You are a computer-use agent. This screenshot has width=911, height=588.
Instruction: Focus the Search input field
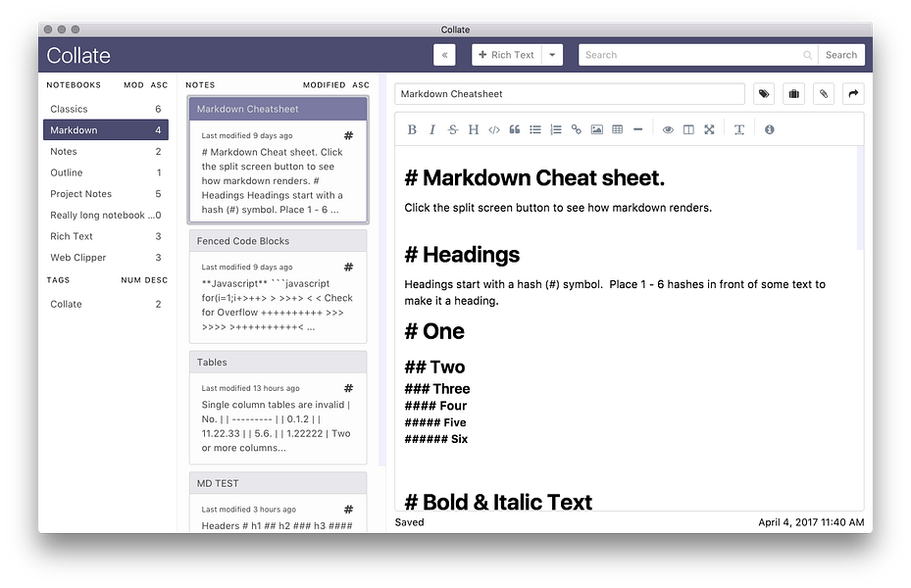click(x=691, y=55)
